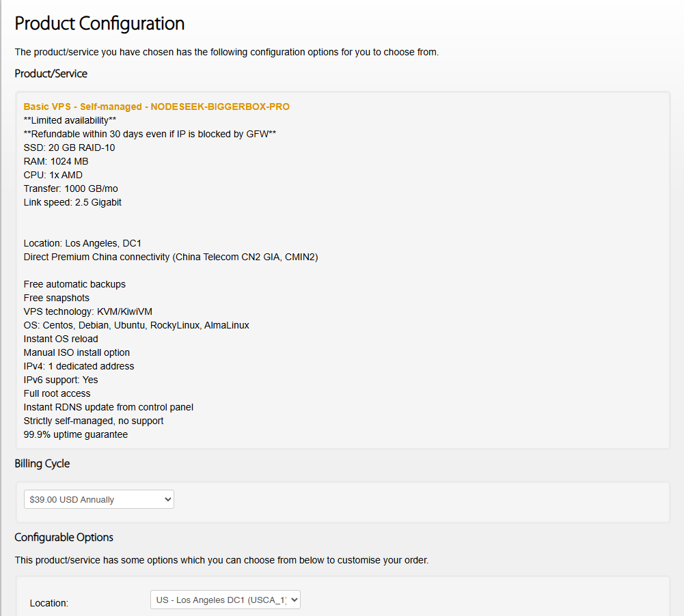Click the orange Basic VPS product title
The width and height of the screenshot is (684, 616).
tap(156, 107)
